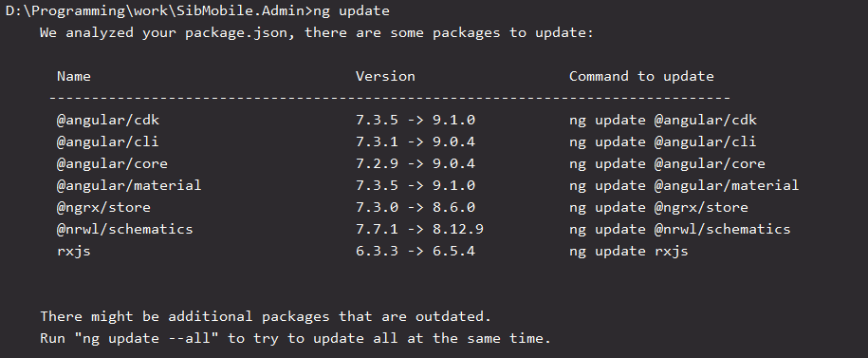The image size is (868, 358).
Task: Click the D:\Programming\work\SibMobile.Admin prompt path
Action: [x=156, y=11]
